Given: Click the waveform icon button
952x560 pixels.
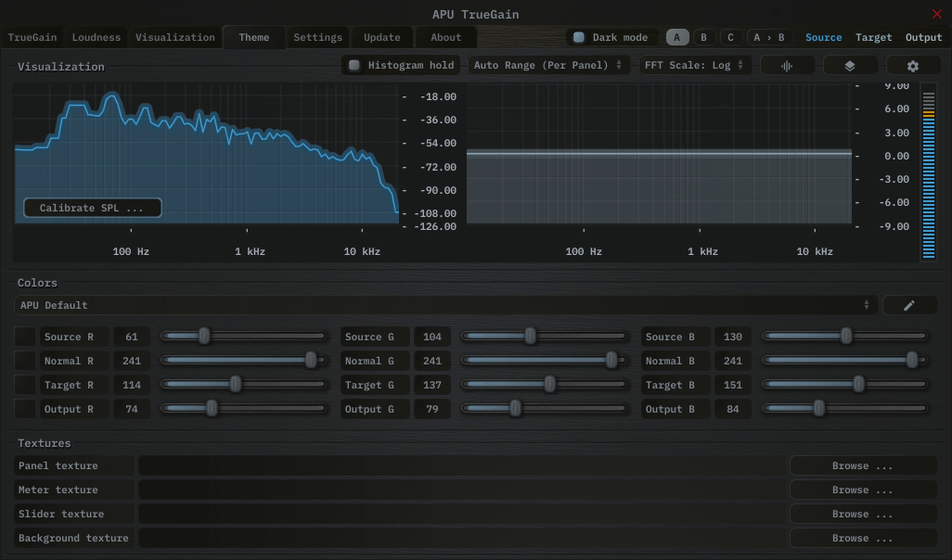Looking at the screenshot, I should [x=787, y=66].
